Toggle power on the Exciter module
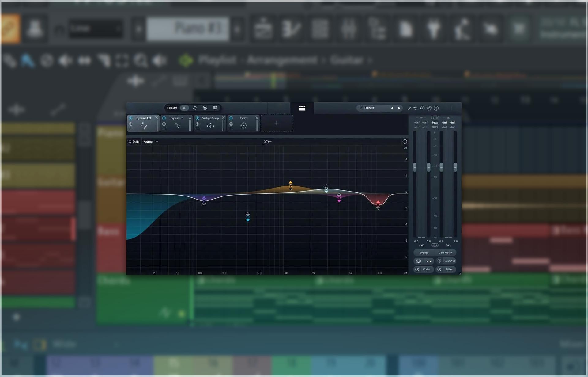The width and height of the screenshot is (588, 377). pyautogui.click(x=231, y=118)
